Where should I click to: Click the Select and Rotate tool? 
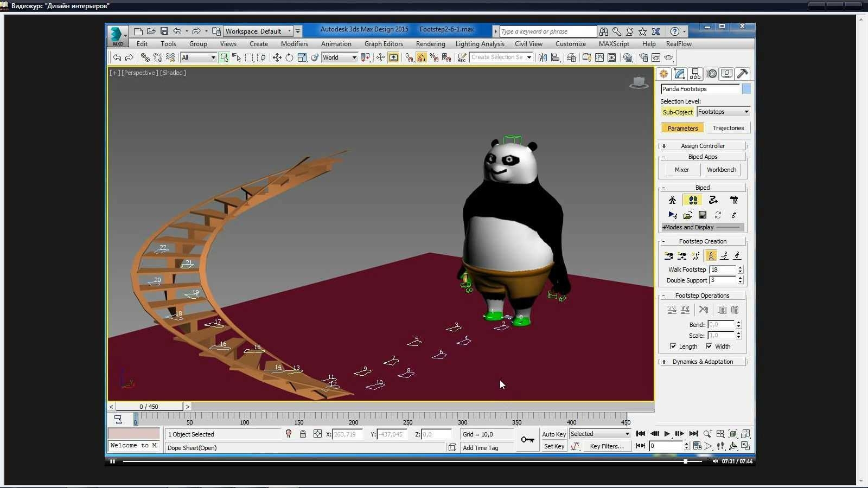point(289,57)
